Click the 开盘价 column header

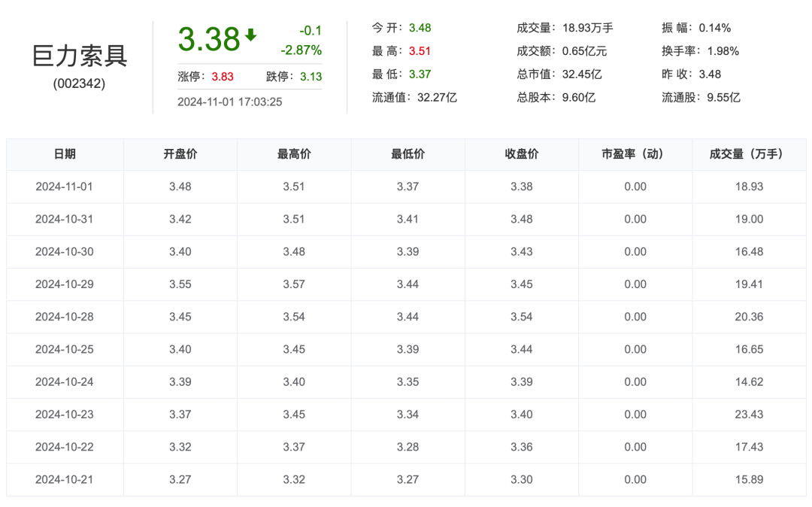click(x=180, y=153)
